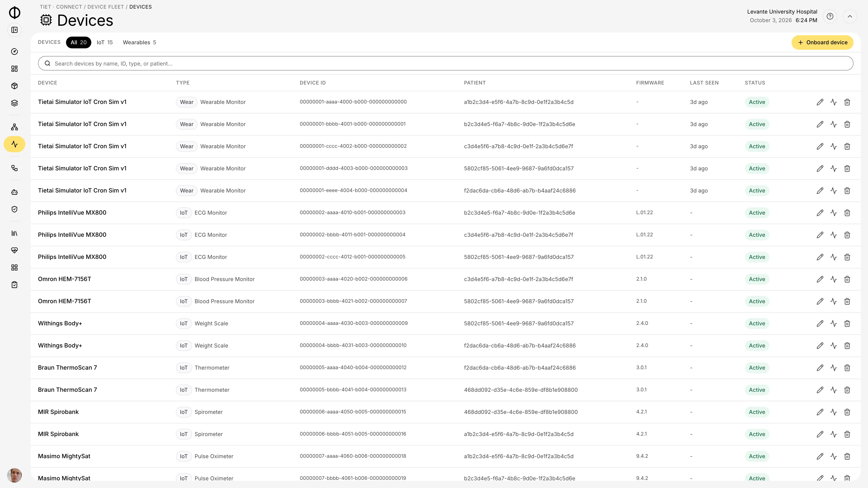Delete Omron device 00000003-bbbb-4021

(847, 301)
